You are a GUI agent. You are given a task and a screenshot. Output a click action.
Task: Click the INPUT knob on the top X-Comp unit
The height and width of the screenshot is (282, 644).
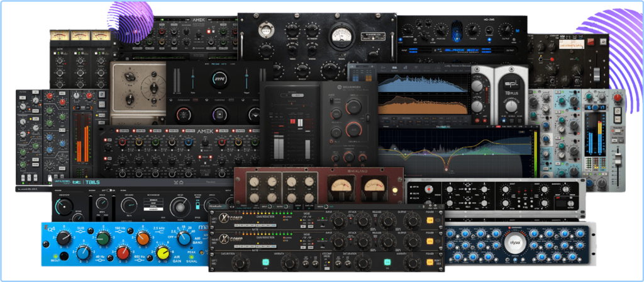tap(339, 222)
